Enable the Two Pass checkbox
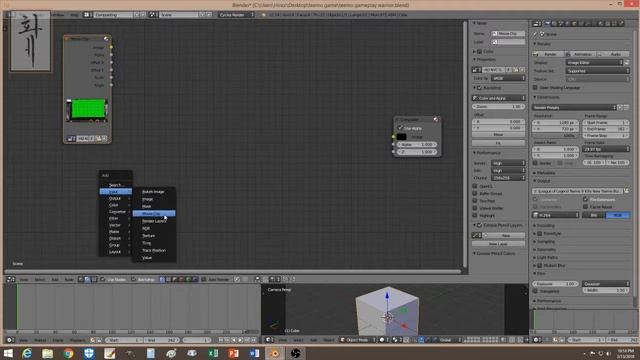 (475, 201)
